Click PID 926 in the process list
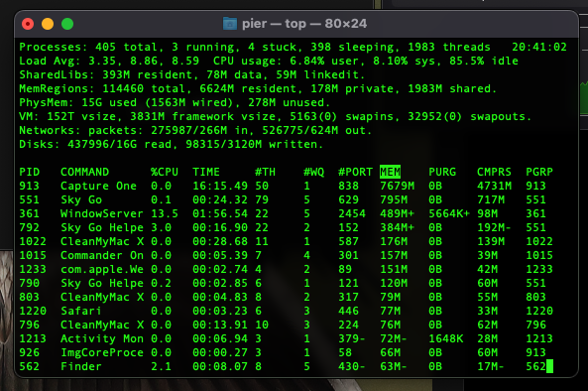 pyautogui.click(x=29, y=352)
